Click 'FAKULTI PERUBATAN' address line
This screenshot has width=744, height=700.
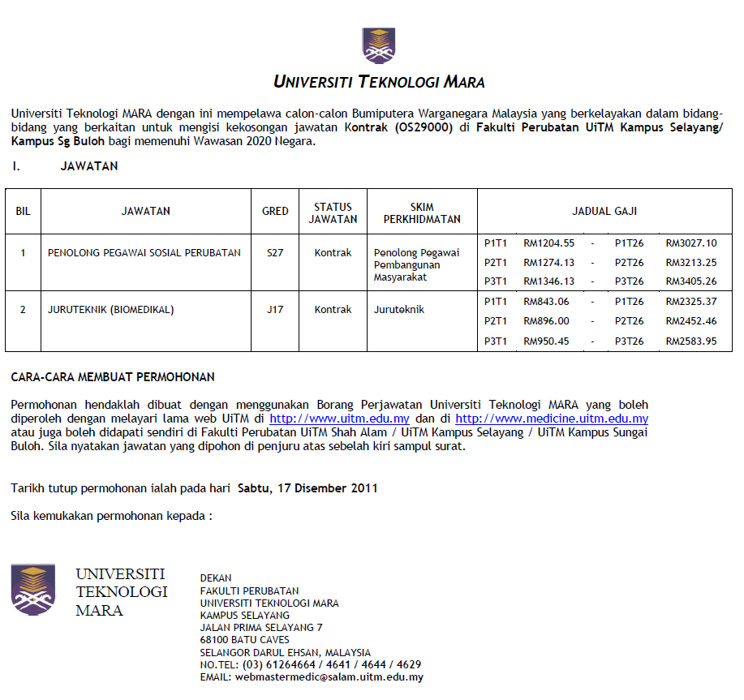click(x=250, y=591)
